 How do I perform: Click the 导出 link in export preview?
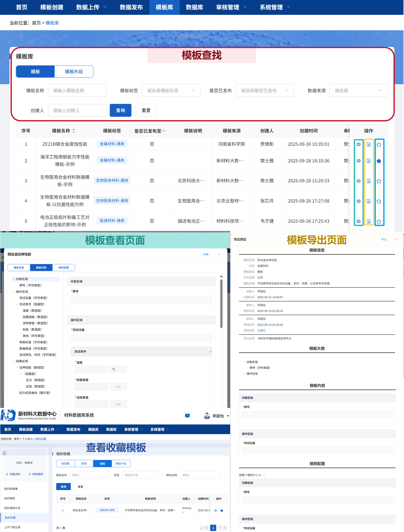point(384,239)
